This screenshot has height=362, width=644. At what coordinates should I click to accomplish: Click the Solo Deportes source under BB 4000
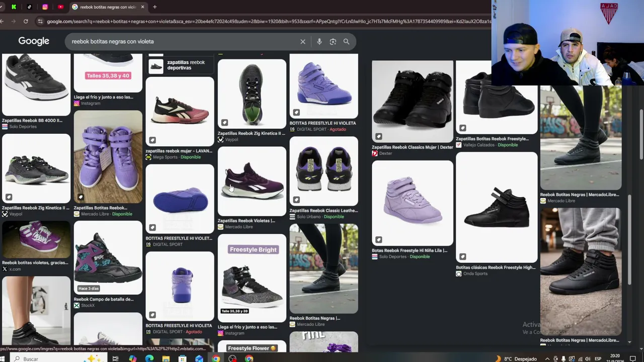coord(23,127)
